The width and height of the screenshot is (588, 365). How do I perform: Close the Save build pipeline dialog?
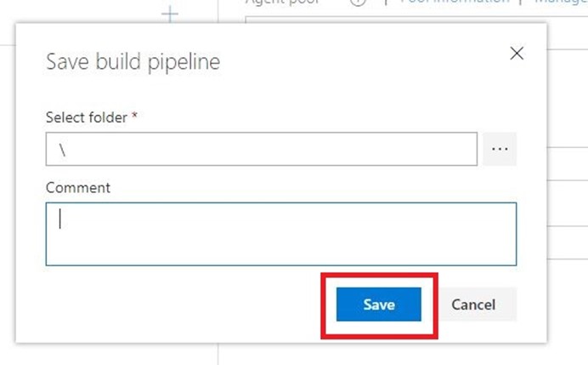point(517,54)
